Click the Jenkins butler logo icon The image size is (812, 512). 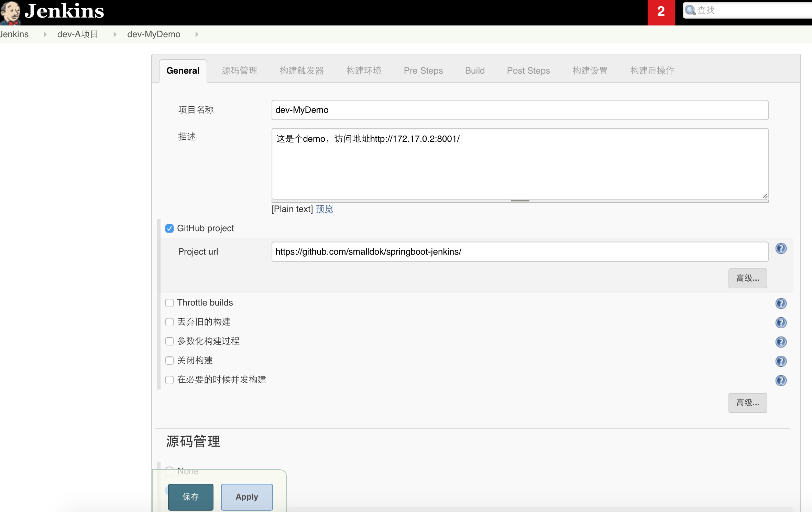tap(10, 12)
